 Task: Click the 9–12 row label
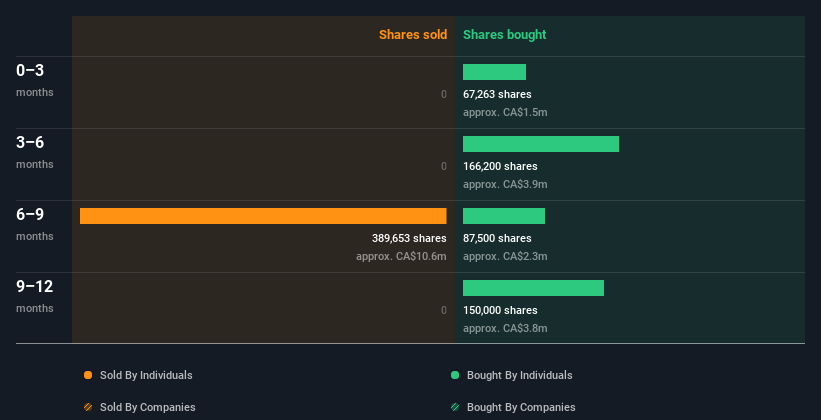tap(35, 286)
